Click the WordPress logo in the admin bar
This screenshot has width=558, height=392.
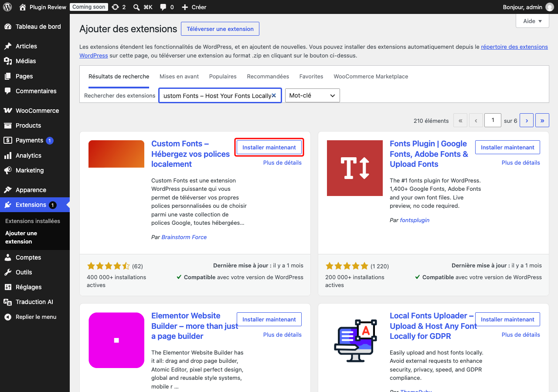click(7, 7)
